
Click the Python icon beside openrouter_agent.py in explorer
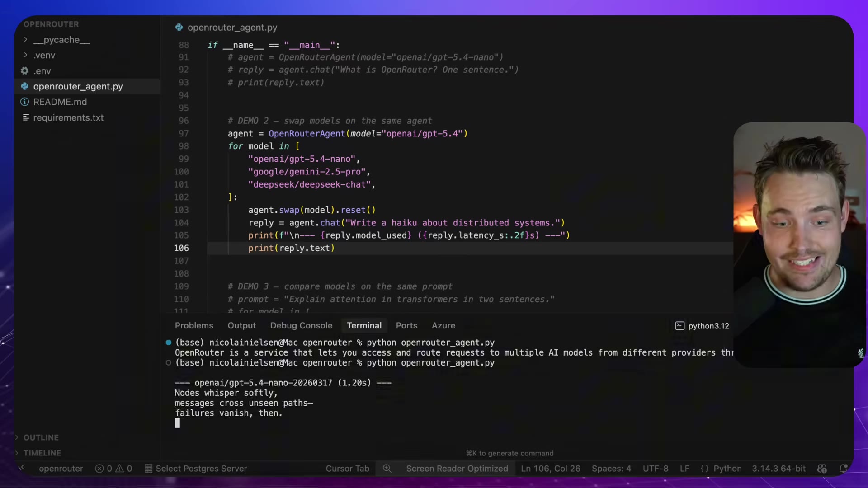tap(25, 86)
